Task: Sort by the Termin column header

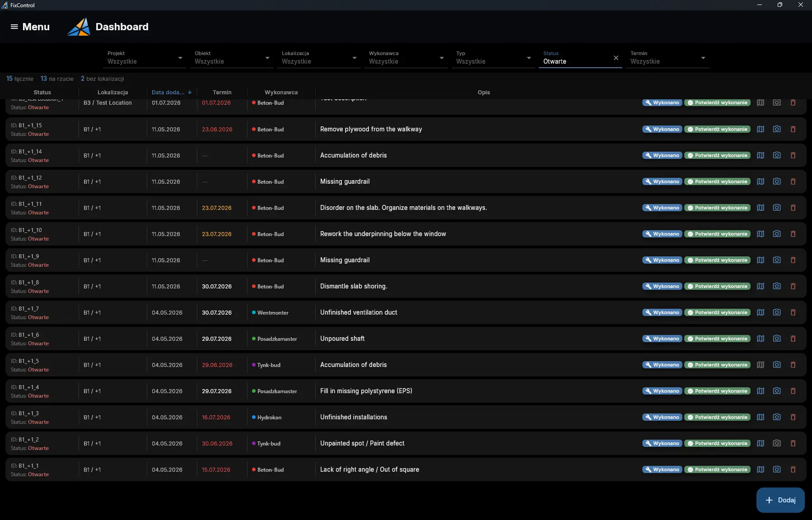Action: point(222,92)
